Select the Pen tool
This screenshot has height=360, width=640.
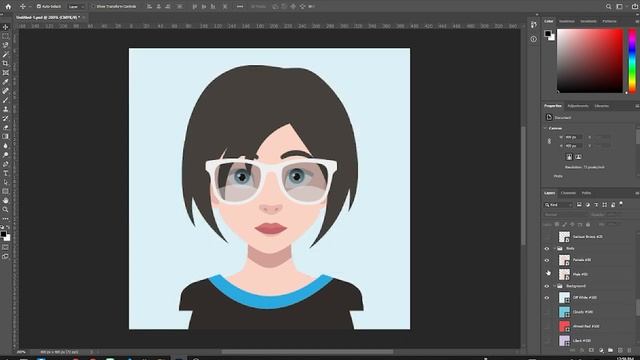tap(5, 164)
